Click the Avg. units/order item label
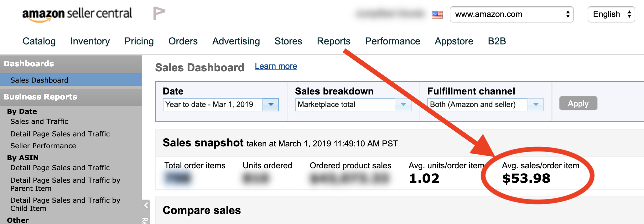Image resolution: width=644 pixels, height=224 pixels. coord(446,165)
